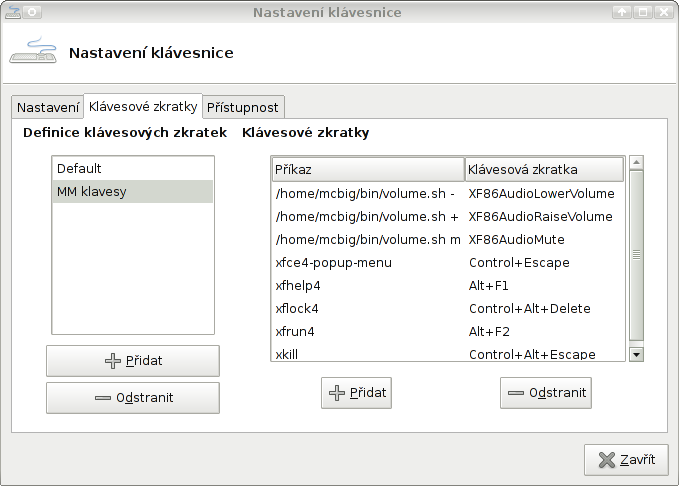Select the XF86AudioMute shortcut cell

[516, 239]
